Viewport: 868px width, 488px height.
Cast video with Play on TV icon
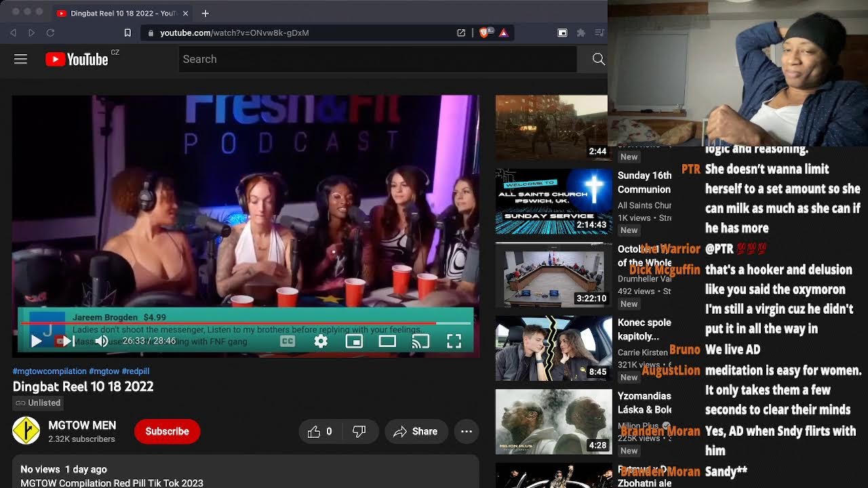(x=420, y=342)
